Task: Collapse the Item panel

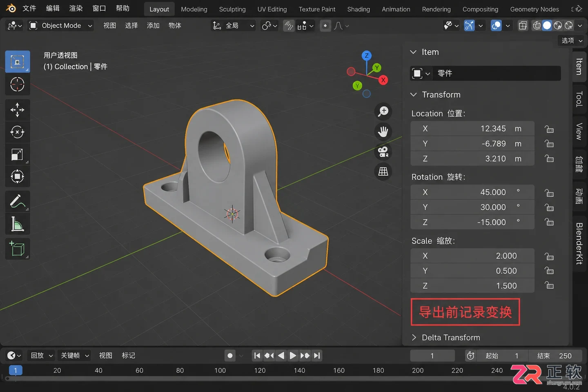Action: coord(413,52)
